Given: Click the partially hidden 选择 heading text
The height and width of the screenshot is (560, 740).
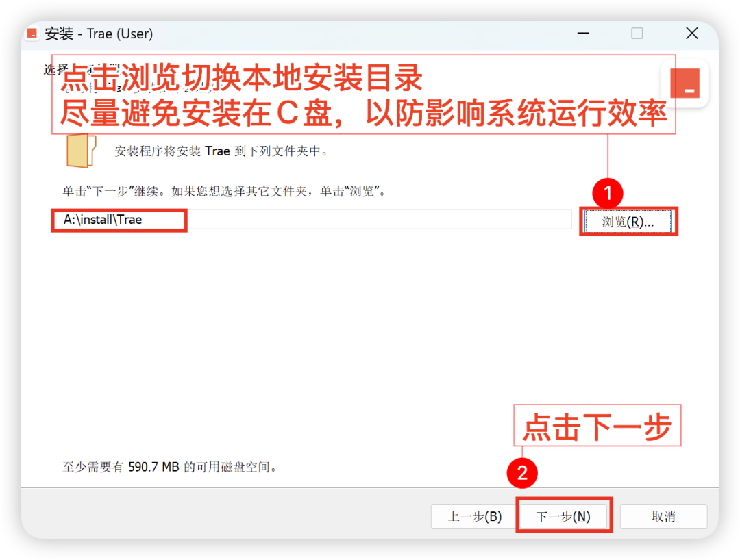Looking at the screenshot, I should (56, 69).
